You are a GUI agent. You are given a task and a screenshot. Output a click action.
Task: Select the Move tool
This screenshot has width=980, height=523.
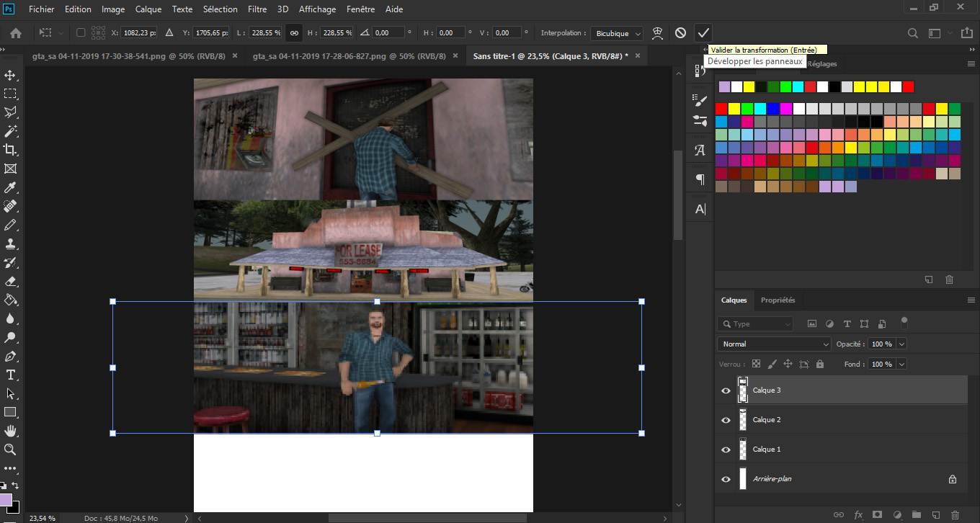[11, 75]
